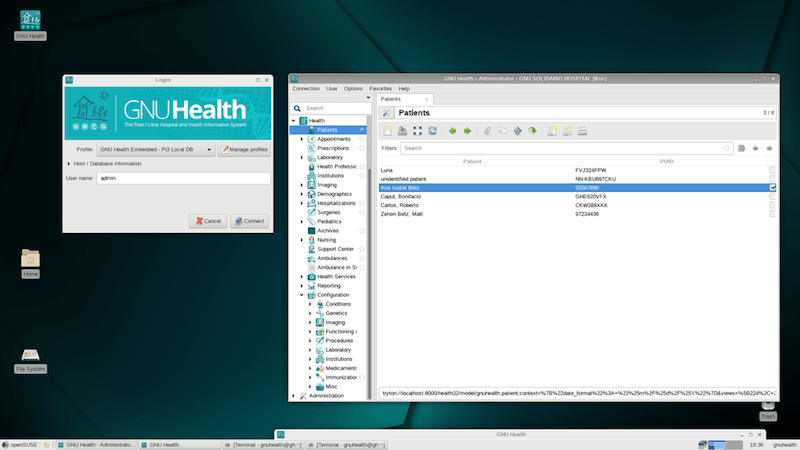Open the first Terminal taskbar entry

coord(264,445)
